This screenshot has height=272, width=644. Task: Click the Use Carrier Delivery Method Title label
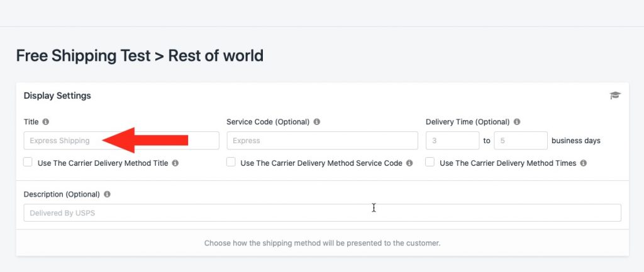click(x=103, y=163)
